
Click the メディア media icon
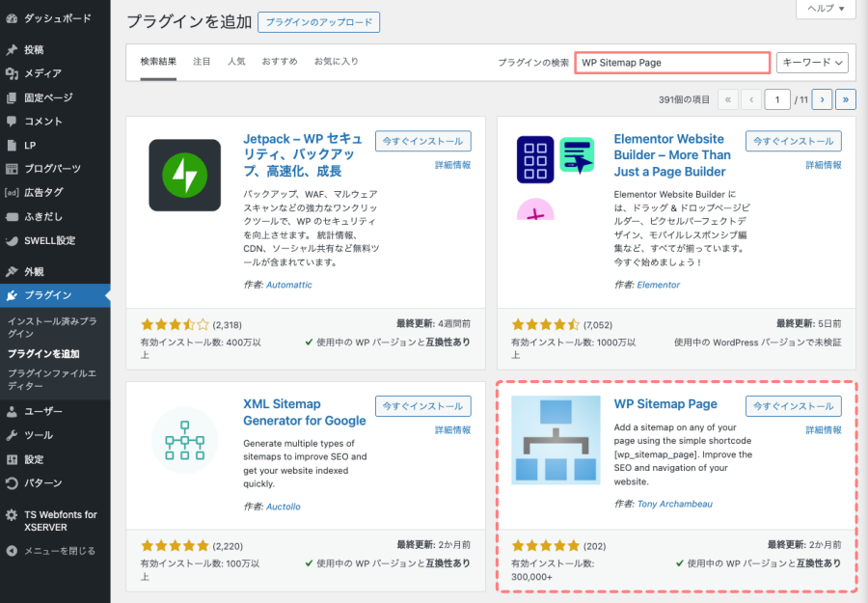(x=12, y=73)
